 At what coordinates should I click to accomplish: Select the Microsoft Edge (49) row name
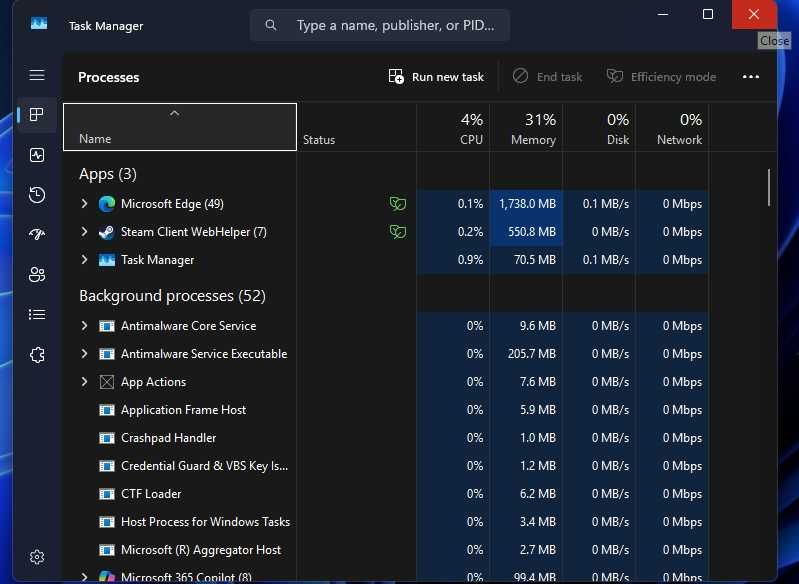(172, 204)
